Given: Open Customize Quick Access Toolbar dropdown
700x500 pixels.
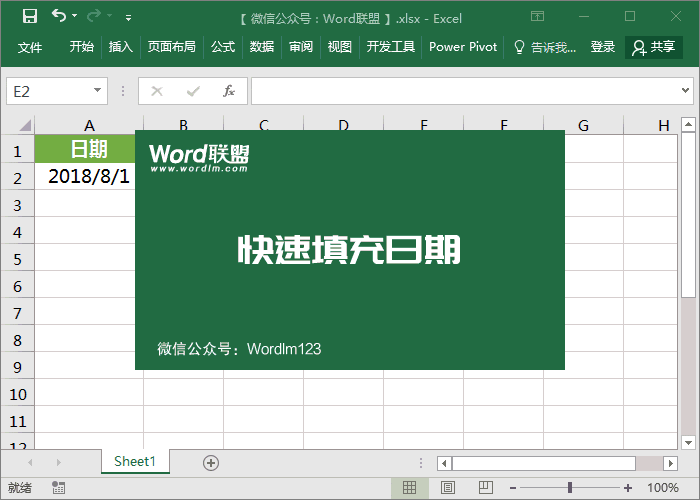Looking at the screenshot, I should point(128,17).
